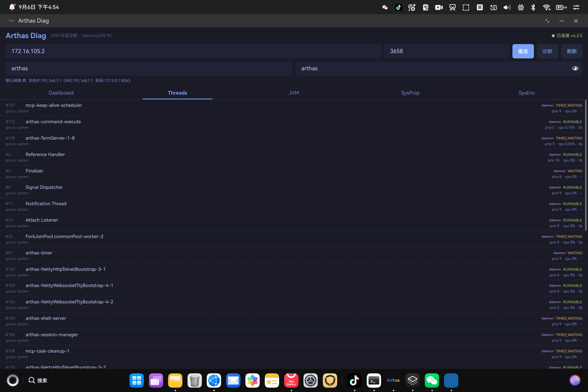The height and width of the screenshot is (392, 588).
Task: Open the purple multi-window dock icon
Action: coord(156,381)
